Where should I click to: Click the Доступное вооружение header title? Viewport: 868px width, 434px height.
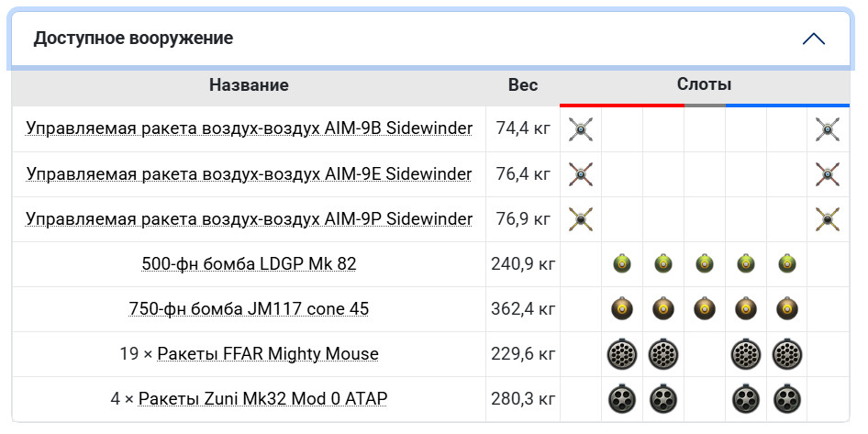133,39
